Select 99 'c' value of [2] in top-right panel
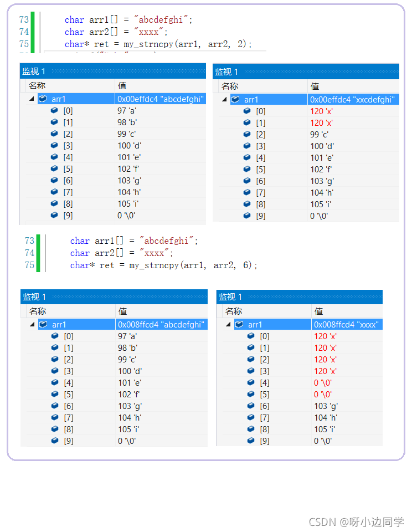The width and height of the screenshot is (412, 532). (320, 134)
